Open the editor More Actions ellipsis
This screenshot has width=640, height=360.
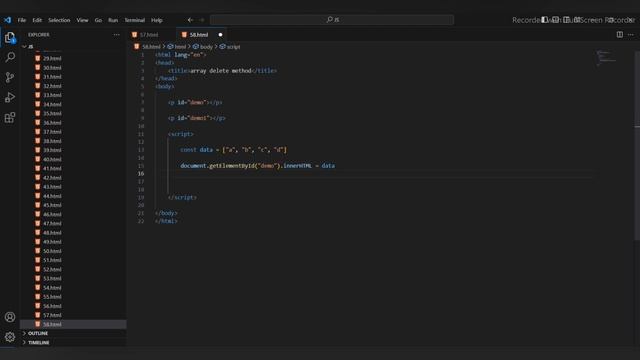pos(631,35)
